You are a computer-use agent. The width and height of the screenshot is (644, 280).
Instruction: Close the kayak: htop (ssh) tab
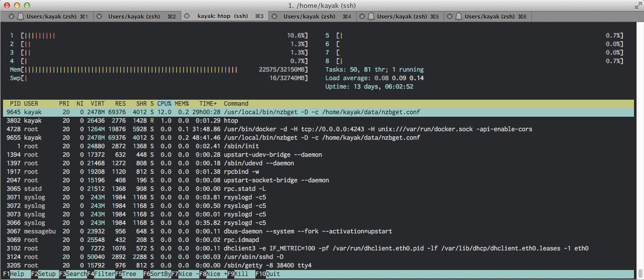click(x=187, y=17)
